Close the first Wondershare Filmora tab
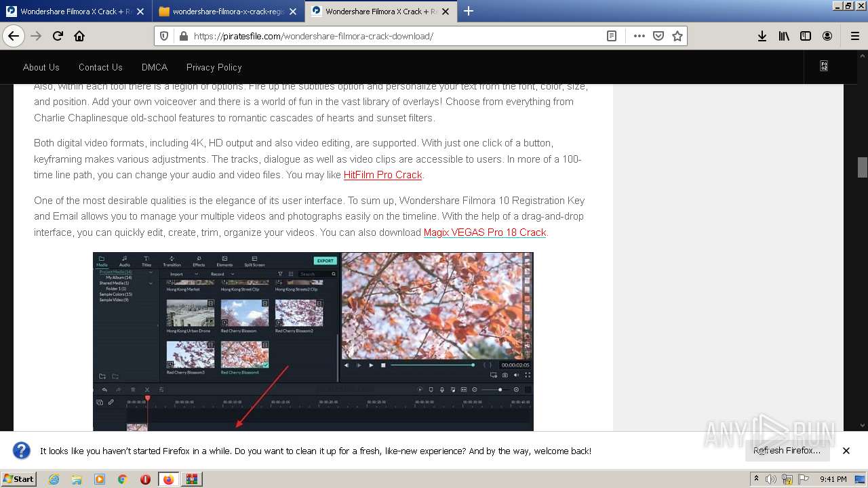This screenshot has height=488, width=868. (140, 12)
